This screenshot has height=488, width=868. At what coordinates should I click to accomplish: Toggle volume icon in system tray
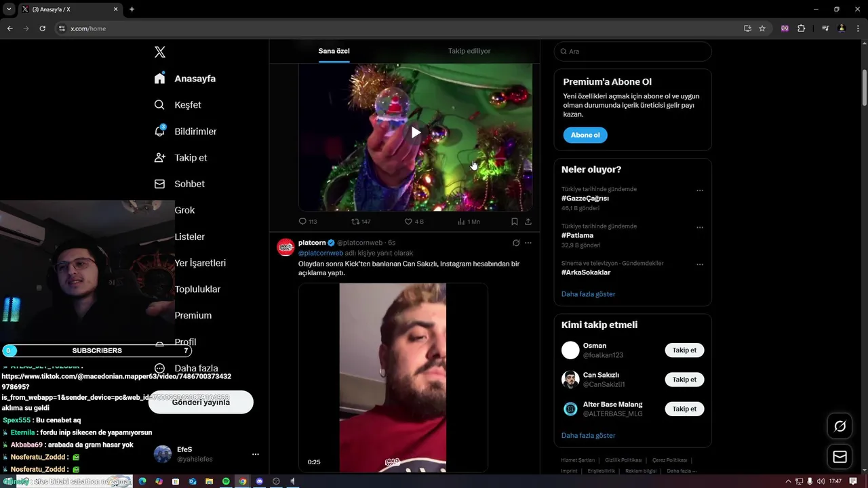[x=821, y=481]
